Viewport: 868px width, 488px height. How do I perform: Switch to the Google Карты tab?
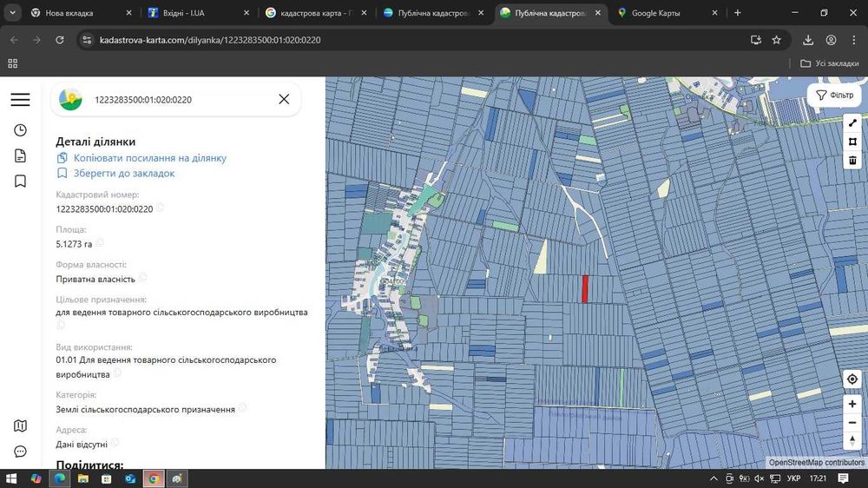655,13
